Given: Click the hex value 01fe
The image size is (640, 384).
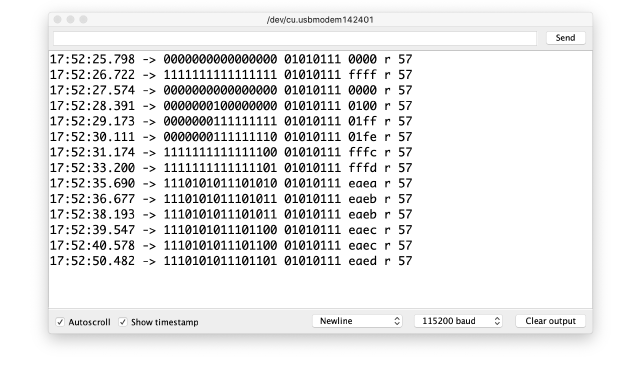Looking at the screenshot, I should (362, 137).
